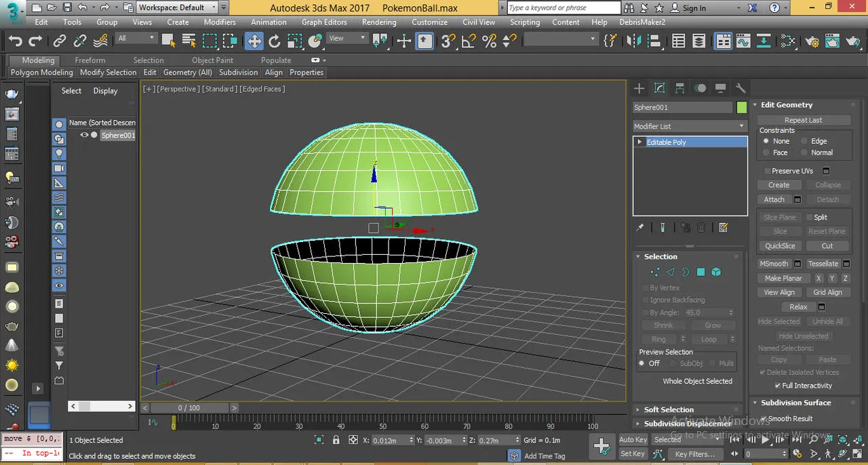Open the Workspace Default dropdown
Image resolution: width=868 pixels, height=465 pixels.
click(x=178, y=7)
